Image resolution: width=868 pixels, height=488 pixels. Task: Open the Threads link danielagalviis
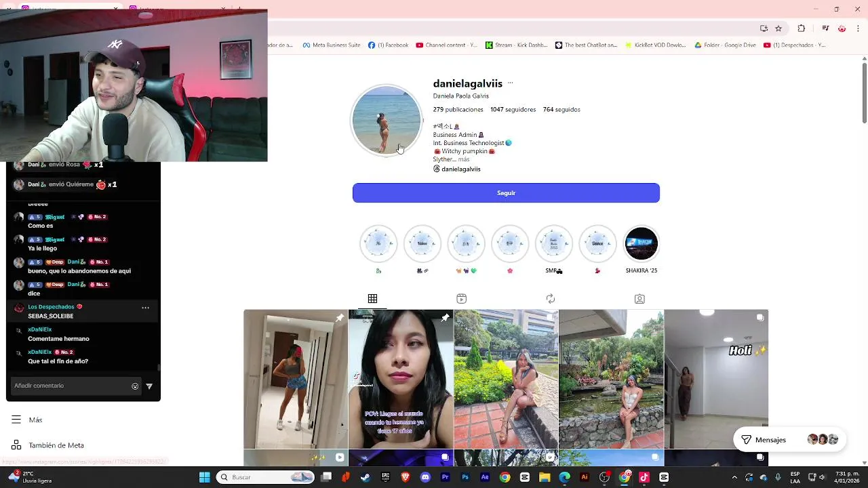point(456,169)
